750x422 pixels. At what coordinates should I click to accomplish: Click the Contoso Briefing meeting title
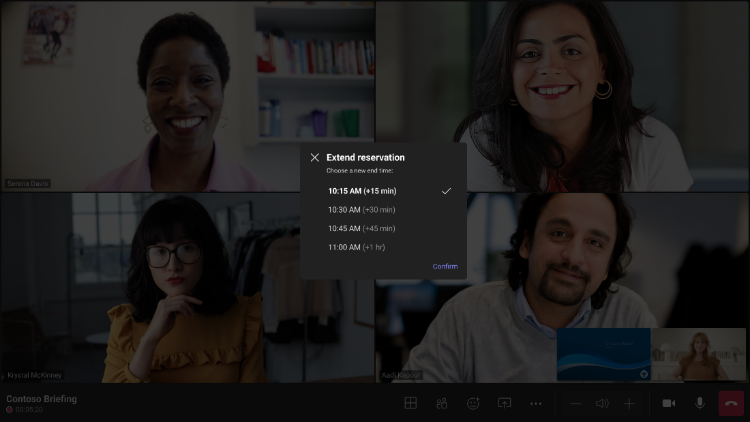click(x=42, y=399)
